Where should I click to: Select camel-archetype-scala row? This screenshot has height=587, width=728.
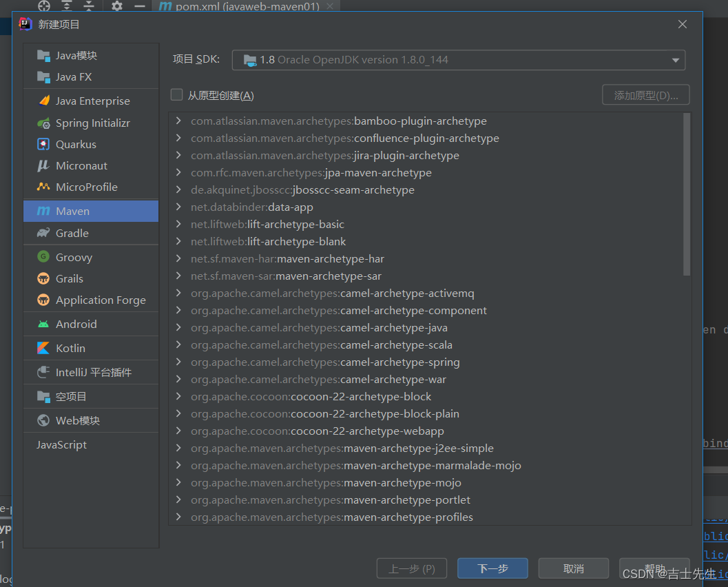[427, 344]
